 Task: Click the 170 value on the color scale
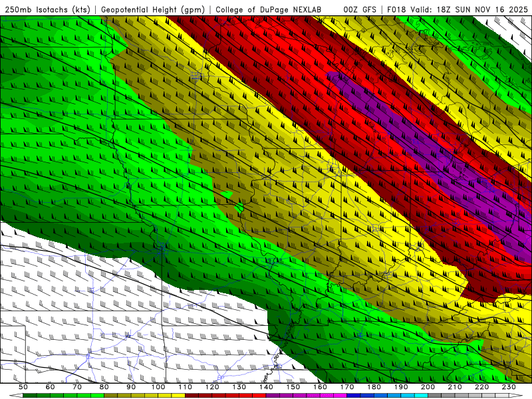[347, 387]
